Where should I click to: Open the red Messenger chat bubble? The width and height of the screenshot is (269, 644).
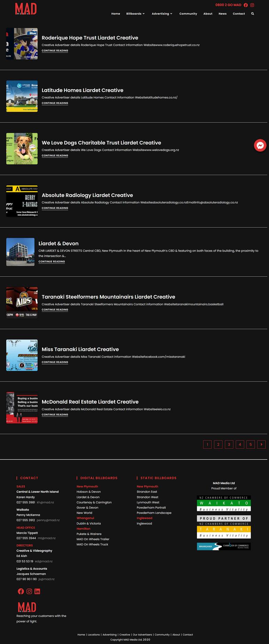260,145
